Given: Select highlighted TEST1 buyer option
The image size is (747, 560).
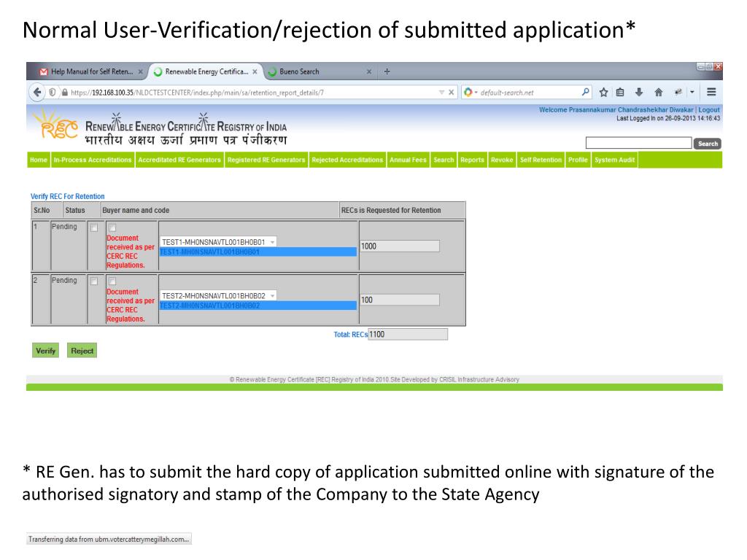Looking at the screenshot, I should (x=258, y=252).
